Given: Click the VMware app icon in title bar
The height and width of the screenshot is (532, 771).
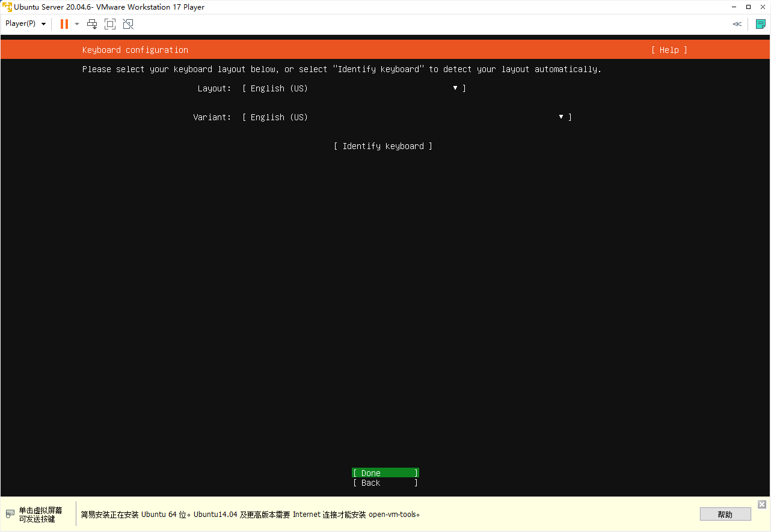Looking at the screenshot, I should tap(7, 7).
